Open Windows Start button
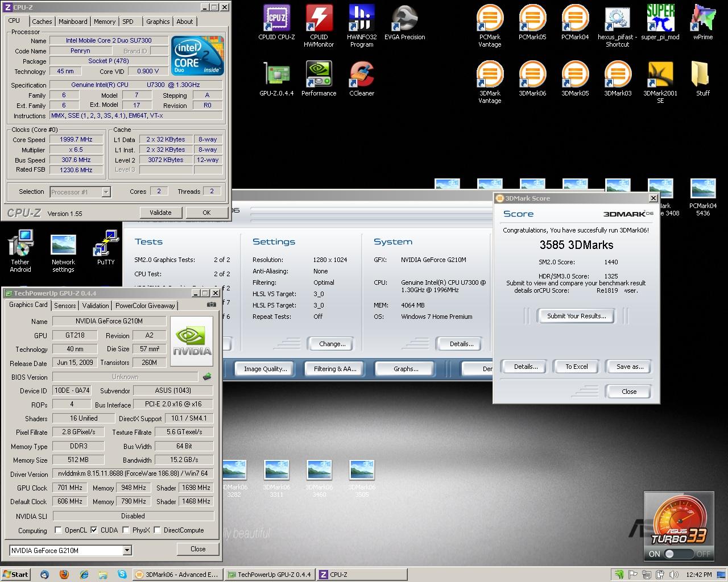728x582 pixels. (x=16, y=574)
